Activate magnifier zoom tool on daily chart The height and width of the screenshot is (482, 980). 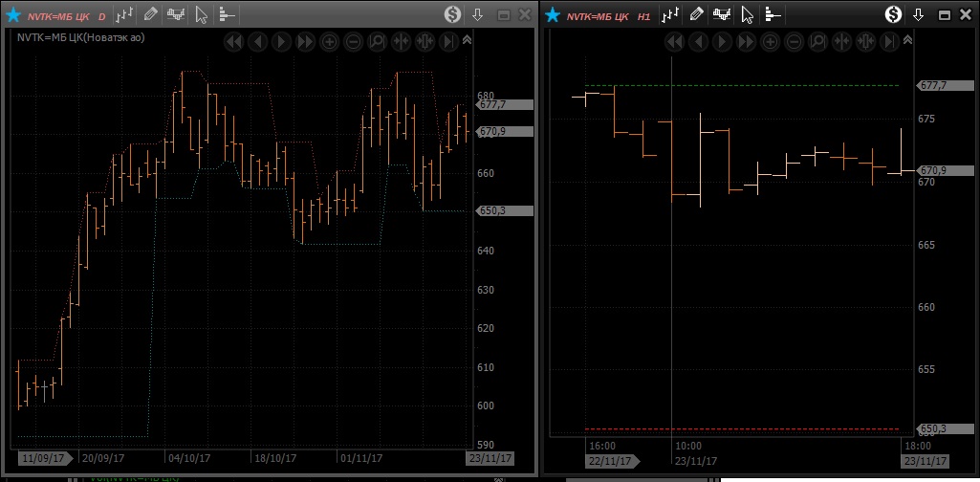pos(377,42)
